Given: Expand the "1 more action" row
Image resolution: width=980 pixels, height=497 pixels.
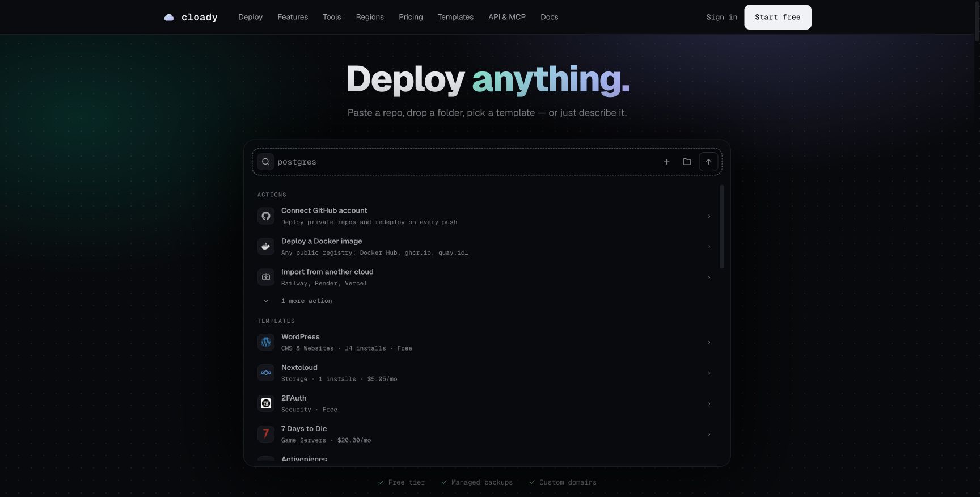Looking at the screenshot, I should point(487,301).
